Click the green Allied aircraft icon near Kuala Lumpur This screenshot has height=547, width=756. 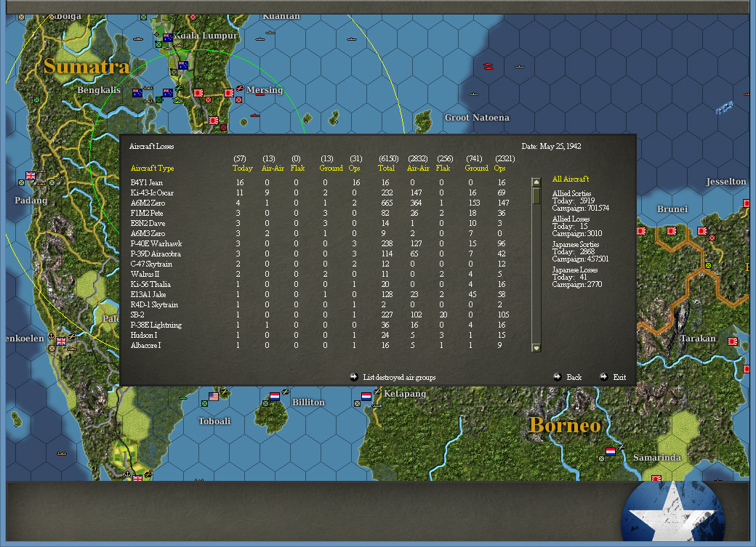click(x=179, y=33)
